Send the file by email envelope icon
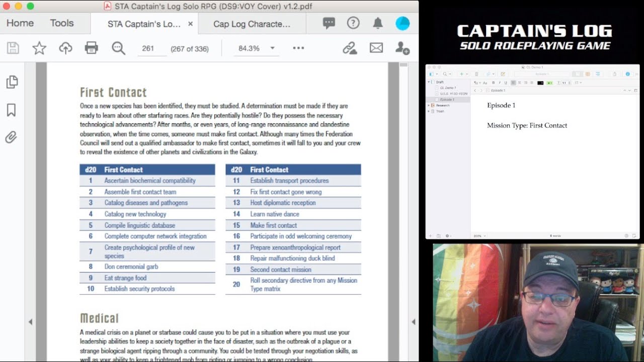Screen dimensions: 644x362 point(376,48)
